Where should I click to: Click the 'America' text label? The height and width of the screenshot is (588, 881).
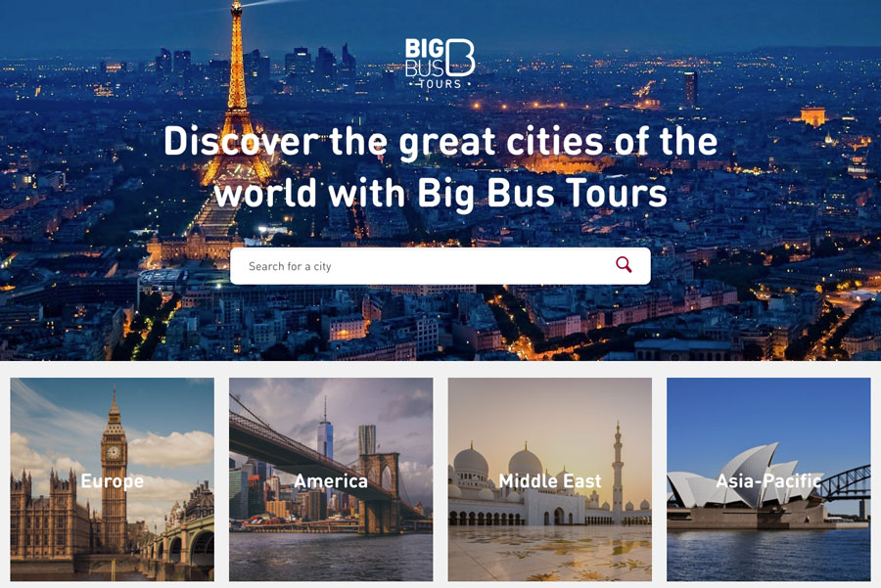tap(331, 481)
